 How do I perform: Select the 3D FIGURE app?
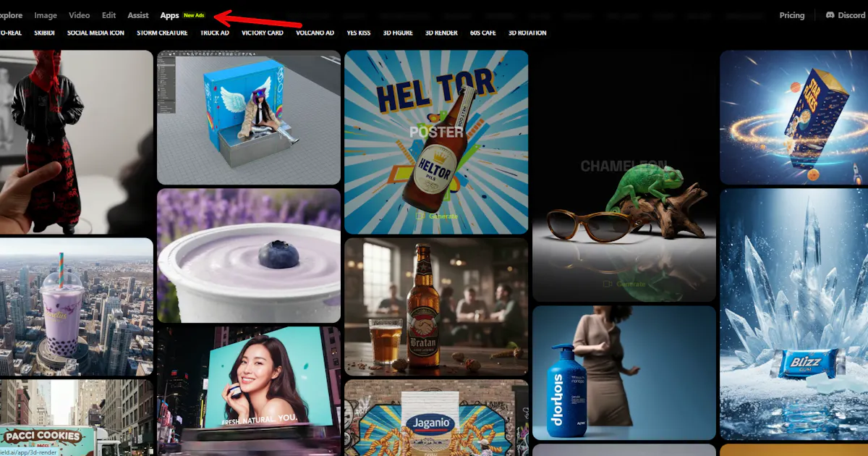click(399, 33)
